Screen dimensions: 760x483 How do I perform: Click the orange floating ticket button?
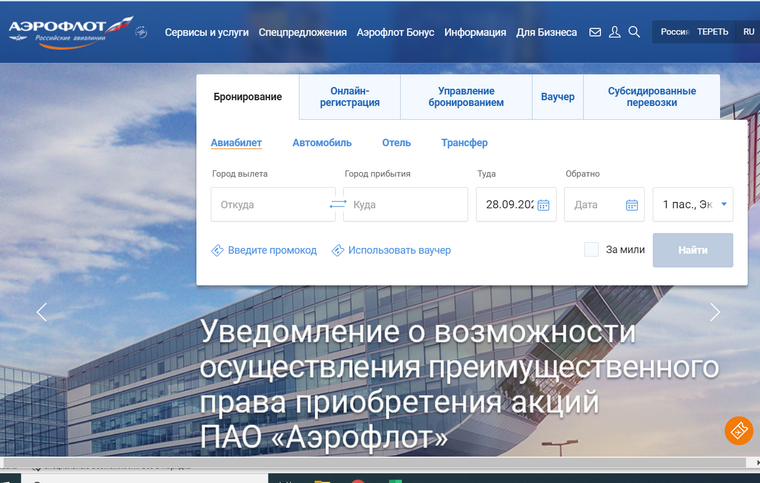[739, 430]
